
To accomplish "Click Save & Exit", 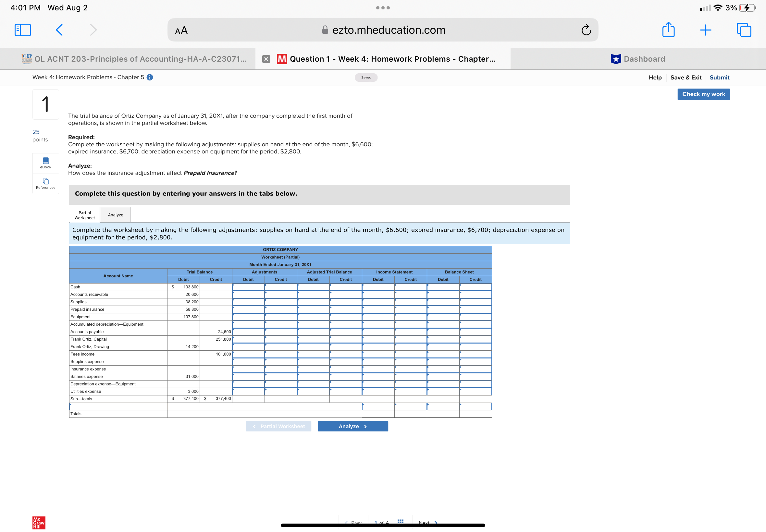I will click(x=686, y=77).
